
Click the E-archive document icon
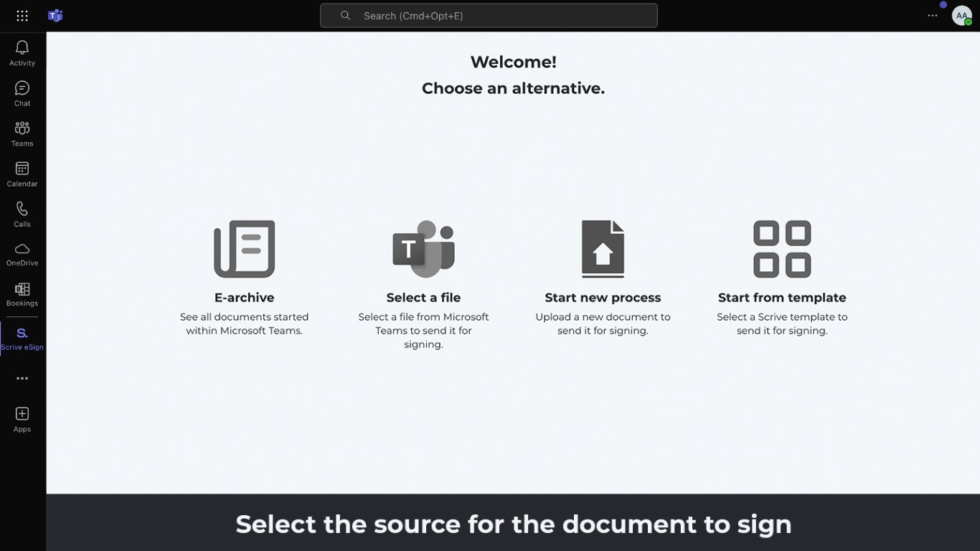(x=245, y=249)
